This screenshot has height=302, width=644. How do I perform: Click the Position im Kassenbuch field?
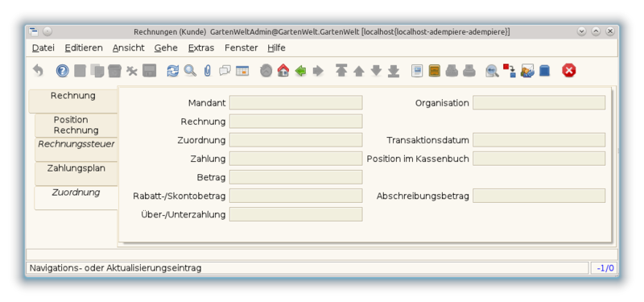tap(539, 159)
